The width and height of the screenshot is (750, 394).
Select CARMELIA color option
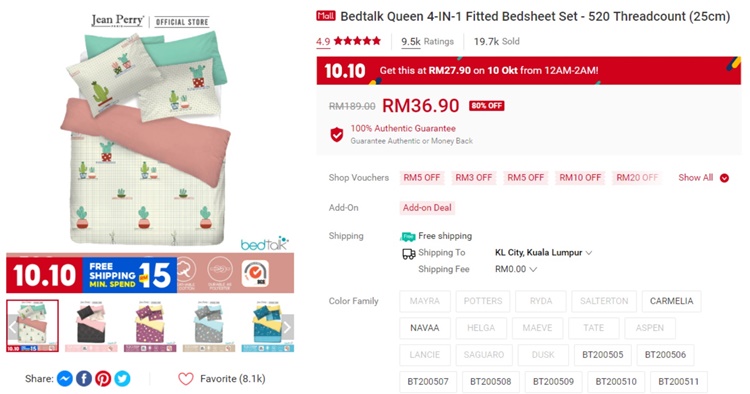pyautogui.click(x=671, y=301)
